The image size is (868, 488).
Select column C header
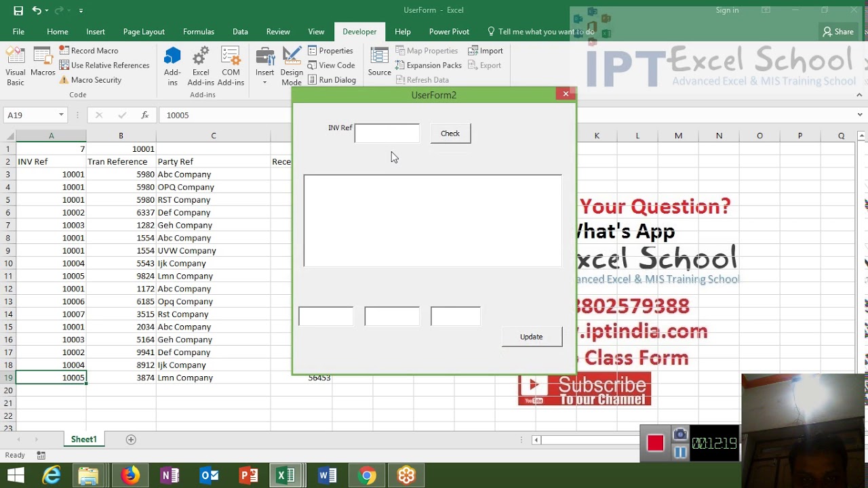pos(213,136)
